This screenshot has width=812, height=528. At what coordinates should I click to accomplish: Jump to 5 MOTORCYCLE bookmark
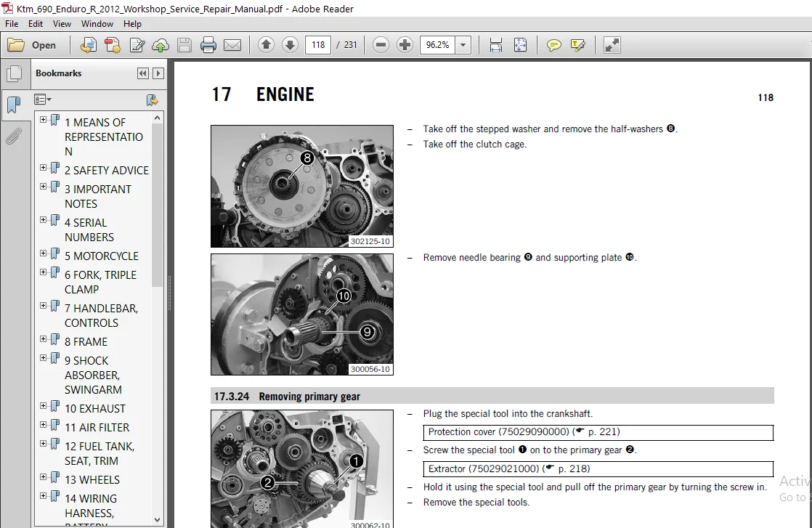[102, 256]
